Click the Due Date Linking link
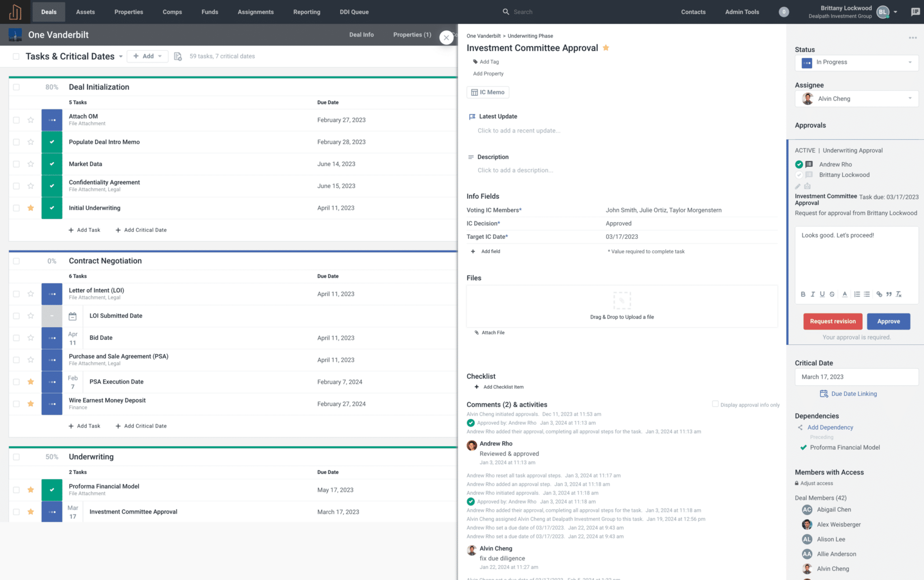Image resolution: width=924 pixels, height=580 pixels. [x=854, y=394]
